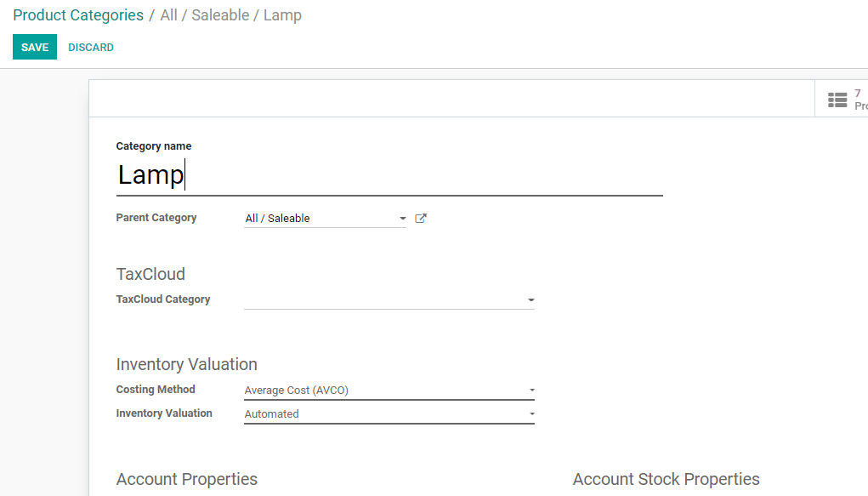Expand the TaxCloud Category dropdown arrow
This screenshot has width=868, height=496.
531,300
